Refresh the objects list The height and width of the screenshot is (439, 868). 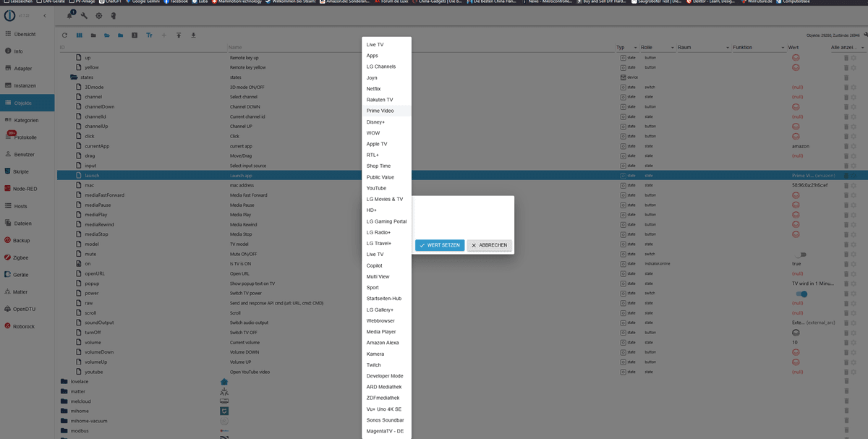coord(64,35)
